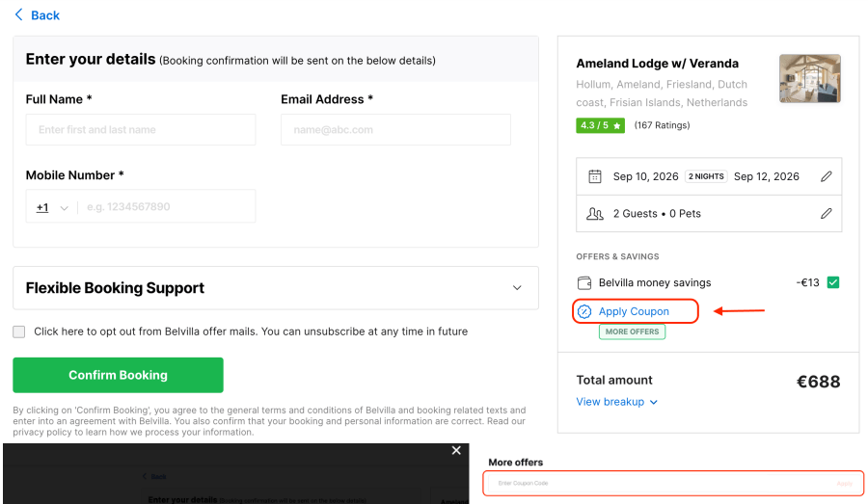Edit booking dates with the pencil icon
The width and height of the screenshot is (868, 504).
click(826, 176)
